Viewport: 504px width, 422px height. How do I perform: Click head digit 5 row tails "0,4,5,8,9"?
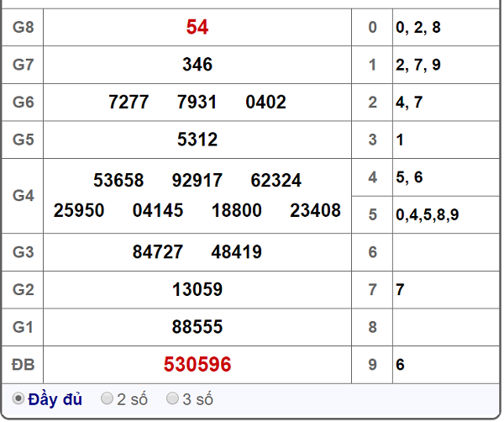pyautogui.click(x=428, y=214)
